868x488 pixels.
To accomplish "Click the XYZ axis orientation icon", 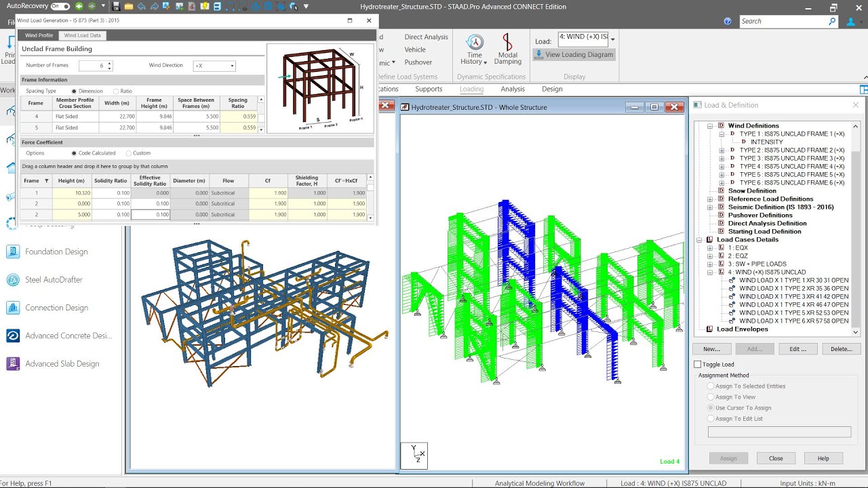I will (x=414, y=455).
